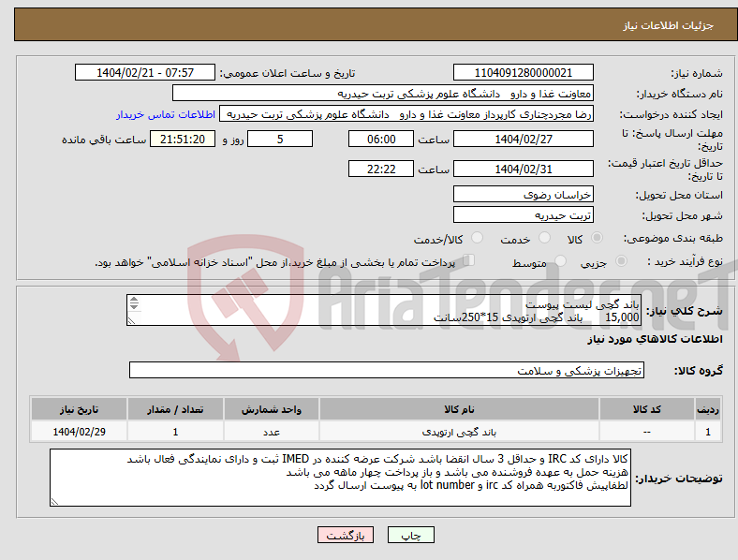Click the resize grip of the buyer notes box
The width and height of the screenshot is (738, 560).
point(54,502)
